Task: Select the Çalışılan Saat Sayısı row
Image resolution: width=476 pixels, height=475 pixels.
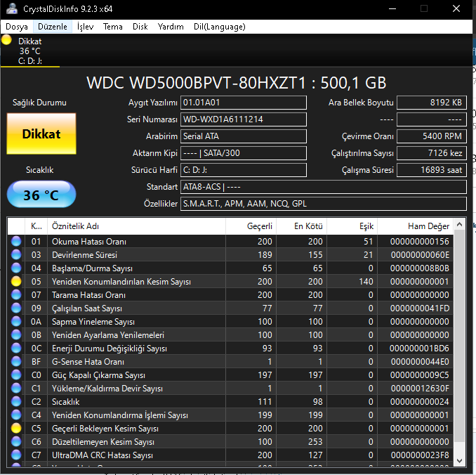Action: point(230,308)
